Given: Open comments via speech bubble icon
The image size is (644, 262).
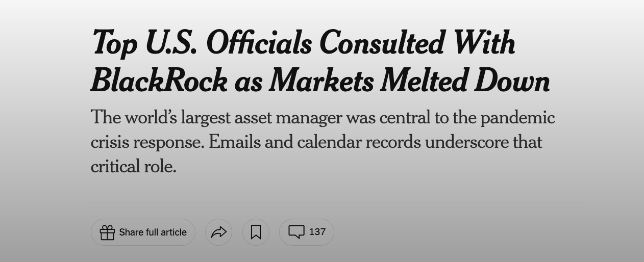Looking at the screenshot, I should 296,232.
